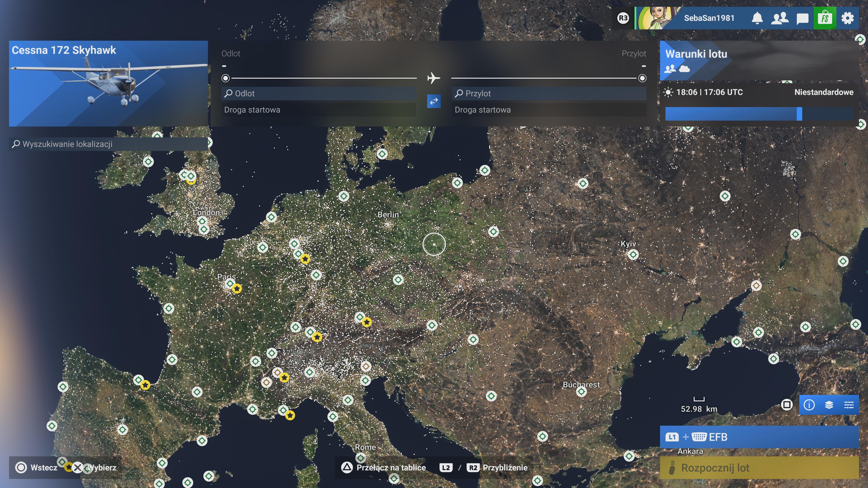
Task: Open the departure runway dropdown
Action: (x=318, y=110)
